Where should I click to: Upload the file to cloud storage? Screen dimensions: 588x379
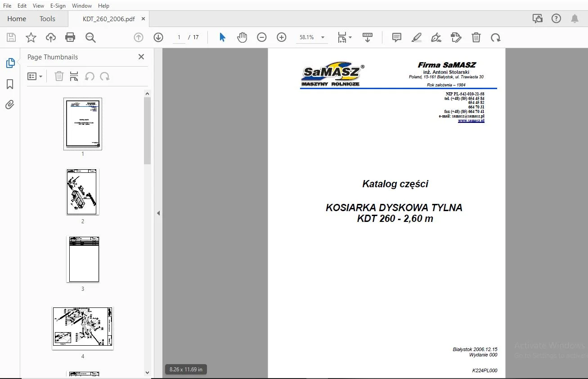coord(51,37)
